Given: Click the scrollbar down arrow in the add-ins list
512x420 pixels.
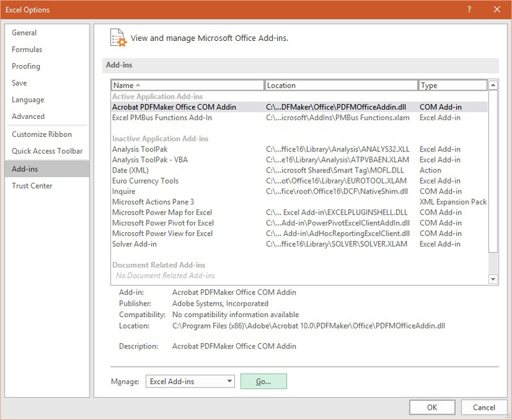Looking at the screenshot, I should click(x=493, y=279).
